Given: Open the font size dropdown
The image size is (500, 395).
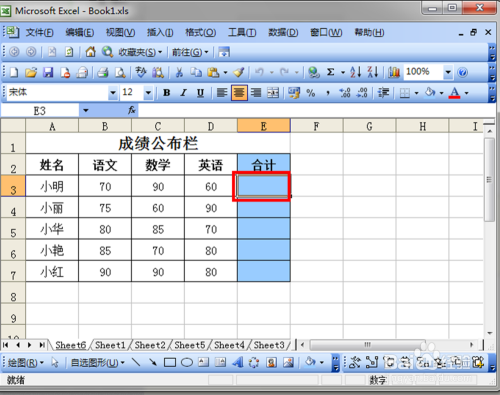Looking at the screenshot, I should [x=148, y=93].
